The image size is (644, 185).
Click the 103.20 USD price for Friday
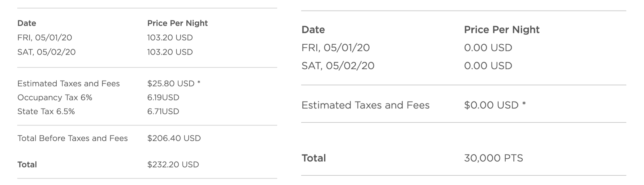coord(170,37)
